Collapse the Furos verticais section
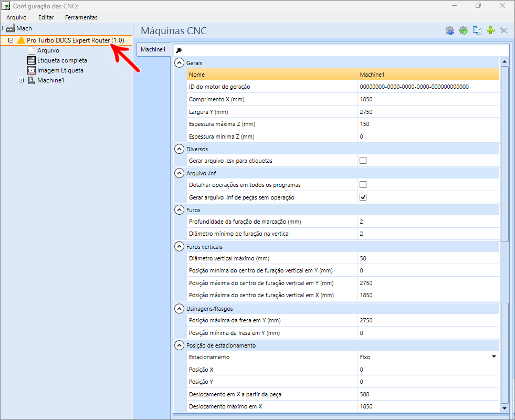The height and width of the screenshot is (420, 515). coord(179,246)
